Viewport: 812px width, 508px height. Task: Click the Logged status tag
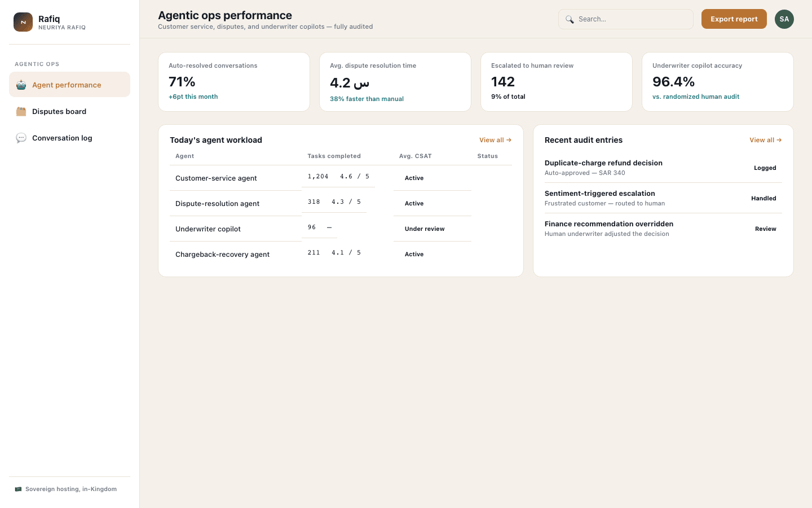(x=765, y=168)
